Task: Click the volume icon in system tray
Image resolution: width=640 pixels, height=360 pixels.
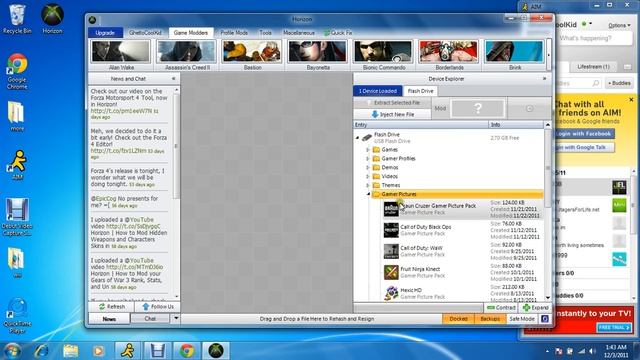Action: pyautogui.click(x=591, y=351)
